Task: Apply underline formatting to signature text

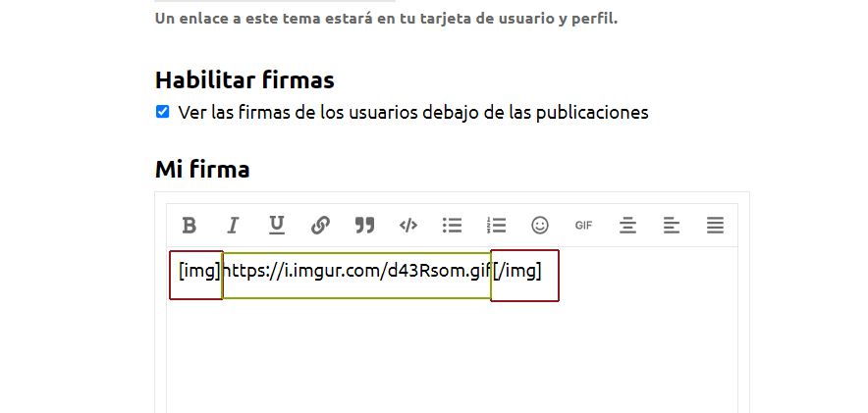Action: point(277,226)
